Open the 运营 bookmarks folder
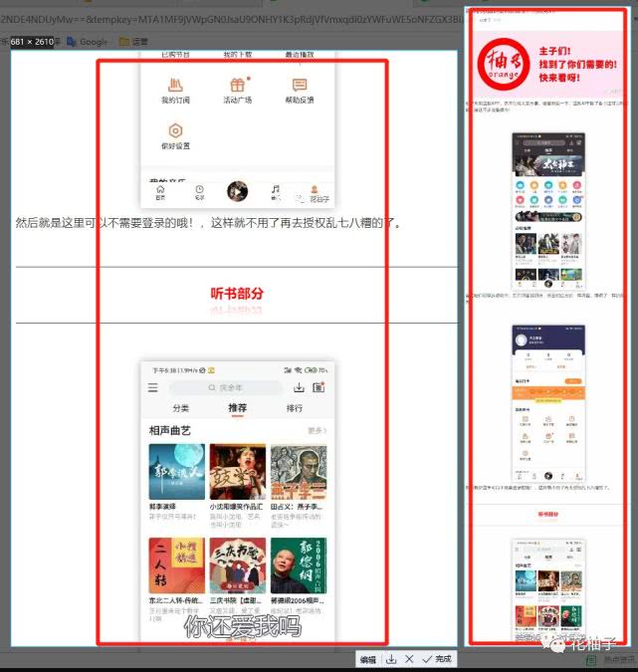Screen dimensions: 638x672 click(x=134, y=42)
